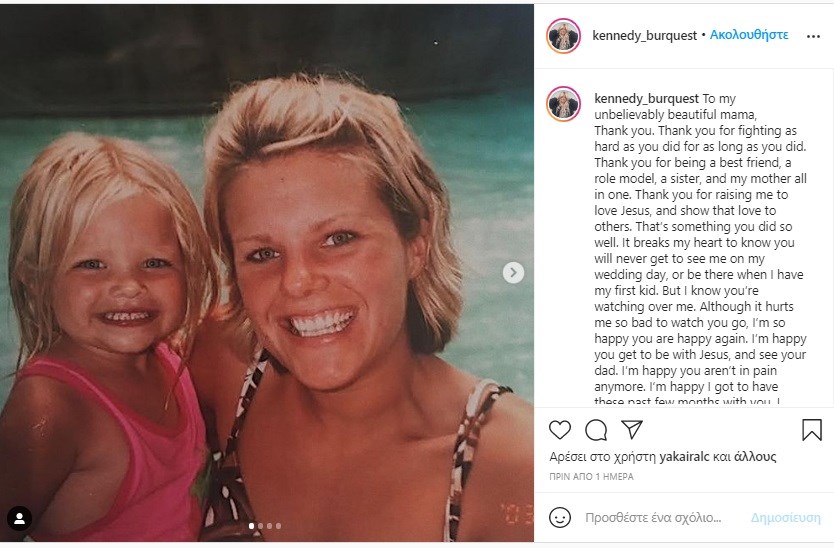
Task: Focus the Προσθέστε ένα σχόλιο comment field
Action: 652,518
